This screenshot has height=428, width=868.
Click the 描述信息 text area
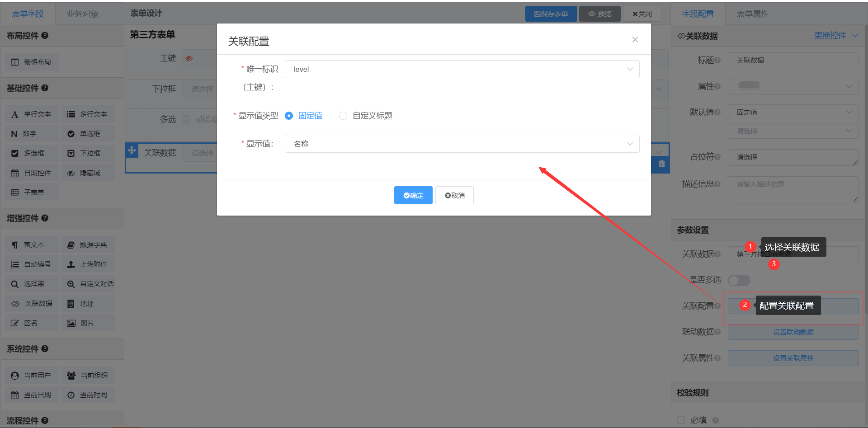[x=793, y=190]
